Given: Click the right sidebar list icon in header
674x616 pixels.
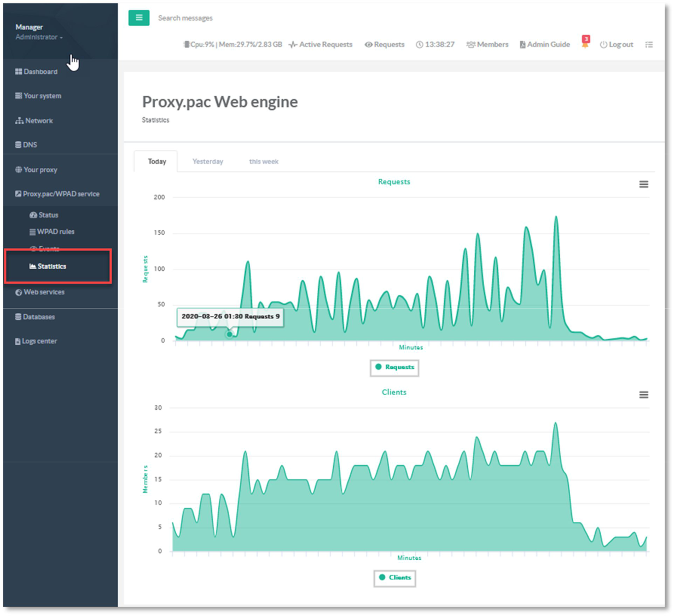Looking at the screenshot, I should [x=649, y=45].
